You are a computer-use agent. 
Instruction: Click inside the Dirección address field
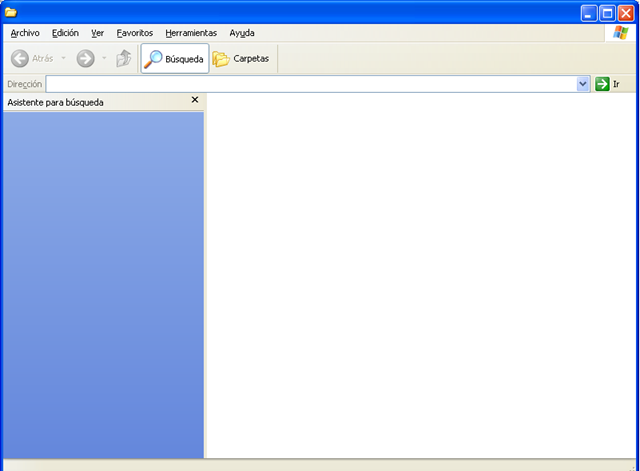[311, 84]
